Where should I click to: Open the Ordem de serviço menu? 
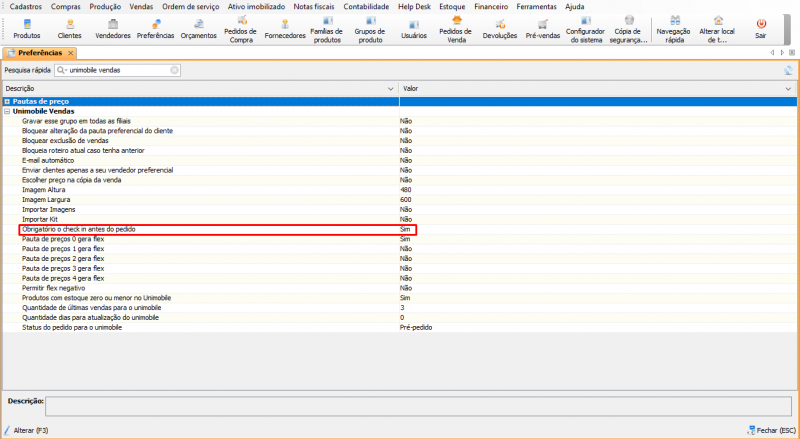tap(191, 7)
